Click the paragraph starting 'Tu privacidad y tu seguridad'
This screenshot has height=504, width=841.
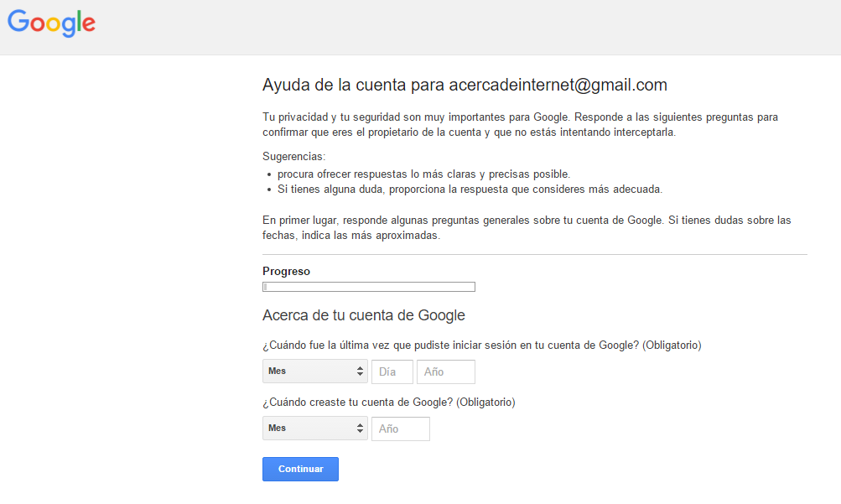coord(520,124)
